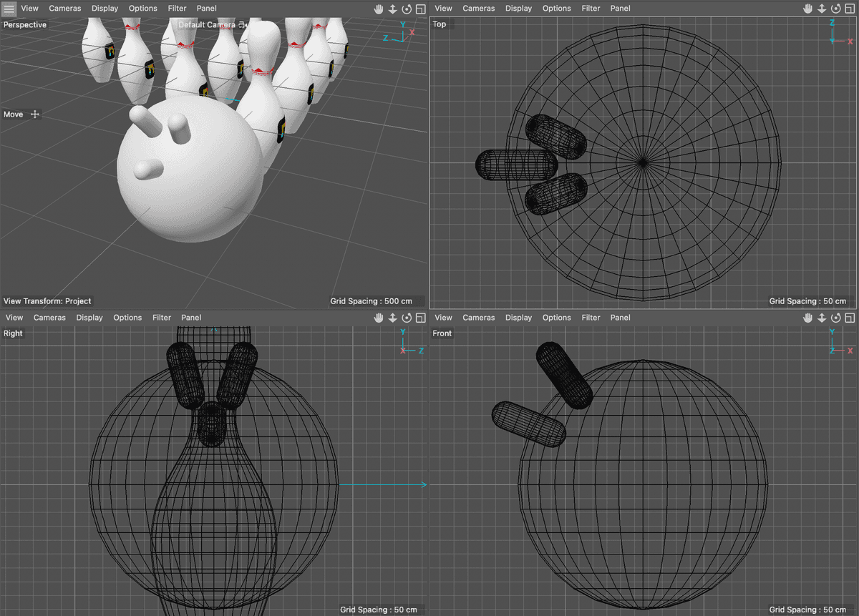Click the Top viewport name label
The height and width of the screenshot is (616, 859).
440,24
